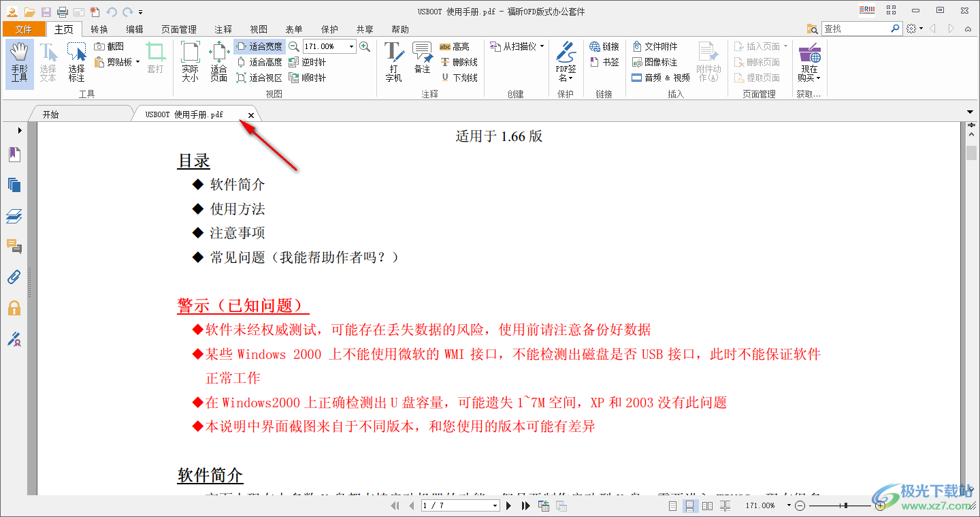Viewport: 980px width, 517px height.
Task: Click the ribbon zoom in magnifier
Action: [x=365, y=46]
